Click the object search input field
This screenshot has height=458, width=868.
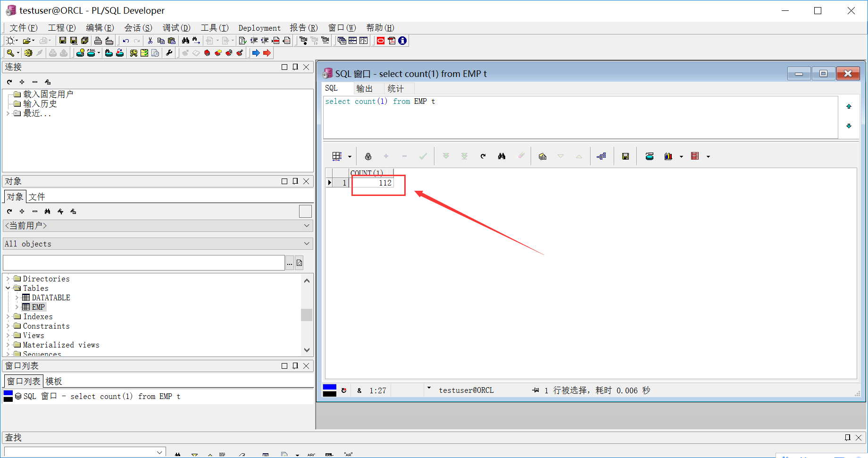[x=144, y=263]
